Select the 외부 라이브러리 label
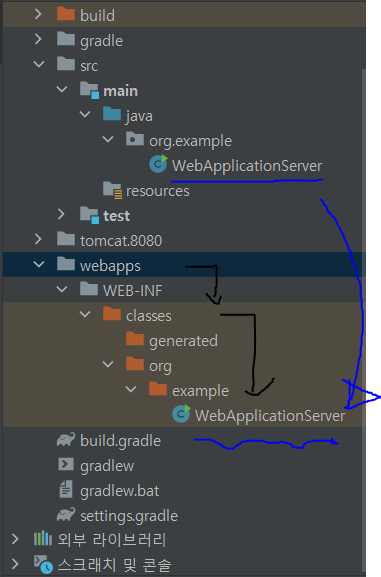This screenshot has height=577, width=381. point(112,540)
